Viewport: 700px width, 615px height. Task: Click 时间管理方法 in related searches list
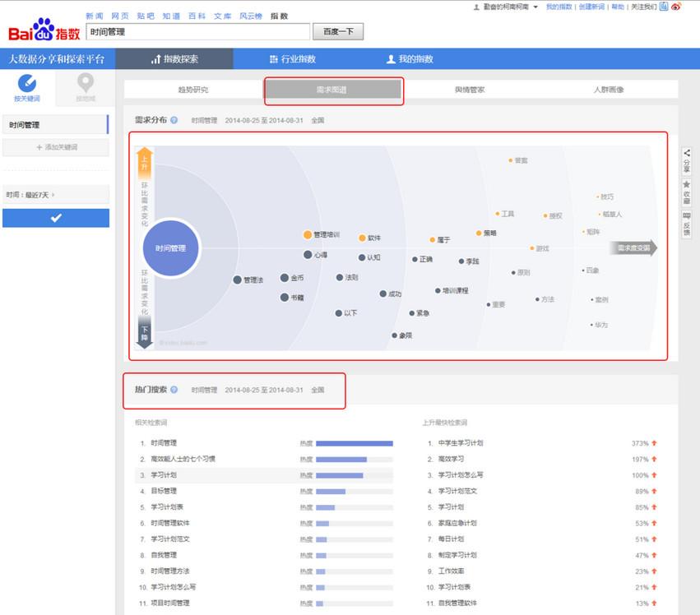coord(170,571)
